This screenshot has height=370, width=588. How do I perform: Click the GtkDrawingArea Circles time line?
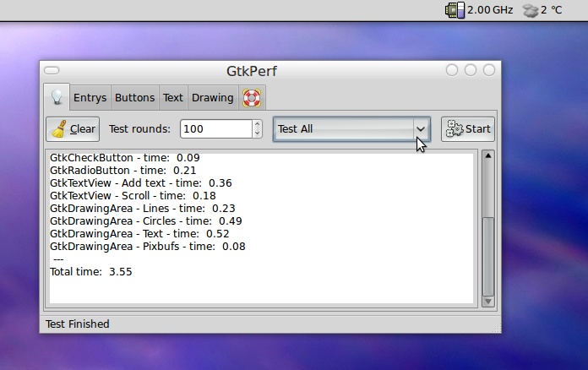146,221
